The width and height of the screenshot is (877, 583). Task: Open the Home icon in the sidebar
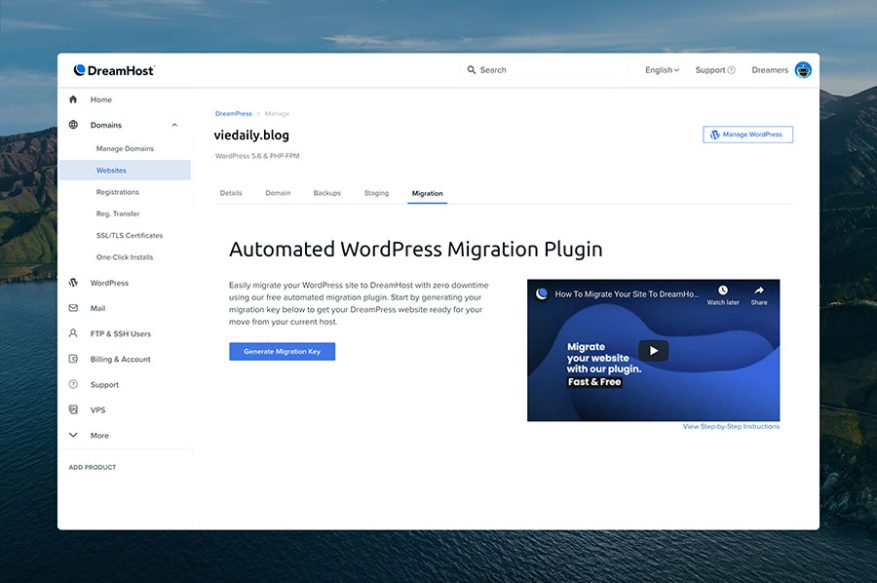pos(72,100)
